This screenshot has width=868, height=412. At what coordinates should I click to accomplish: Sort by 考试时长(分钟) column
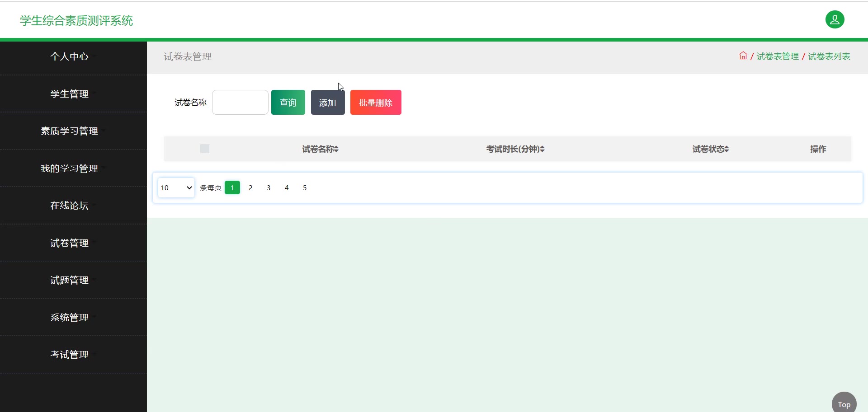click(x=515, y=149)
